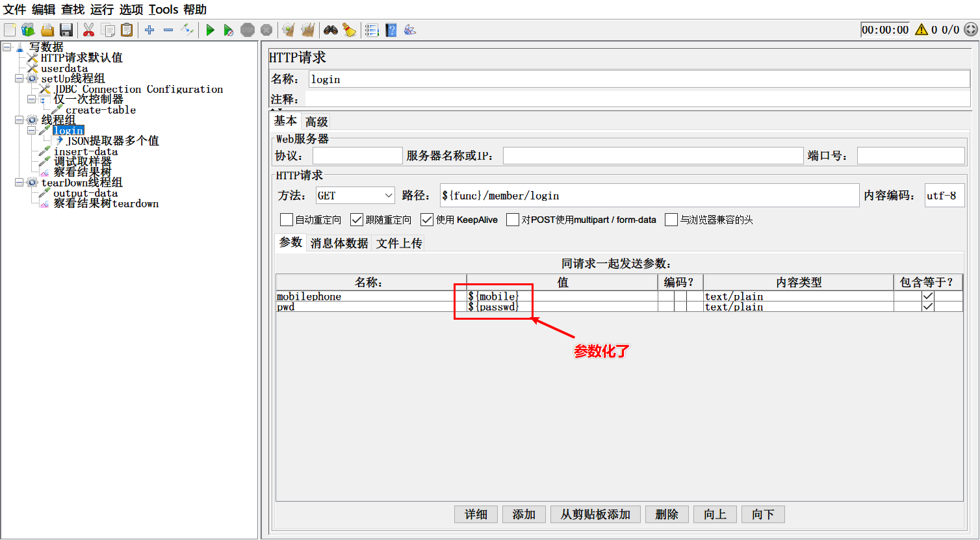Click the Start test run green arrow
The image size is (980, 540).
(210, 30)
